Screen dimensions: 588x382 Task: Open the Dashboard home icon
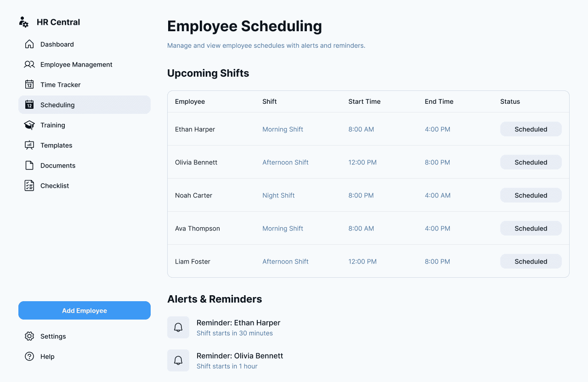pyautogui.click(x=29, y=44)
